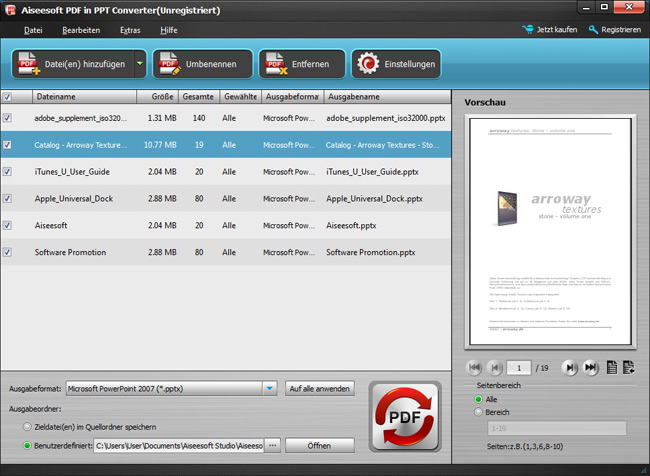Click the preview page number field
650x476 pixels.
[519, 368]
